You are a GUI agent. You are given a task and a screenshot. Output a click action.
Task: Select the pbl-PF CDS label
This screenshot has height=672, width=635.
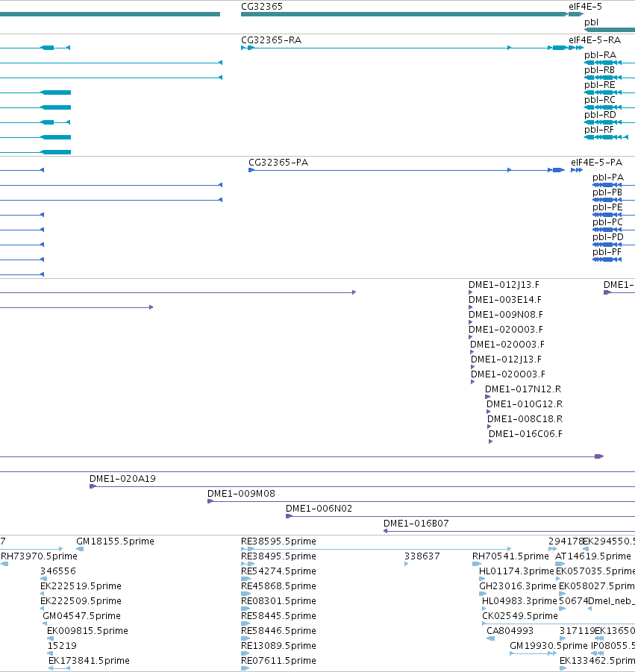click(607, 252)
